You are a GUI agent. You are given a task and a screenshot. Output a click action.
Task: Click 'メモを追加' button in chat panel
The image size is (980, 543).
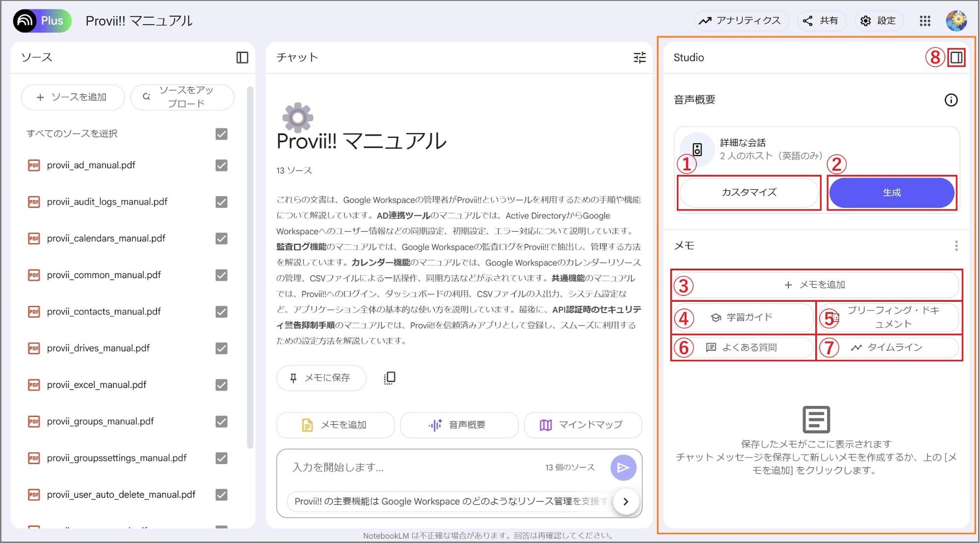[x=335, y=425]
